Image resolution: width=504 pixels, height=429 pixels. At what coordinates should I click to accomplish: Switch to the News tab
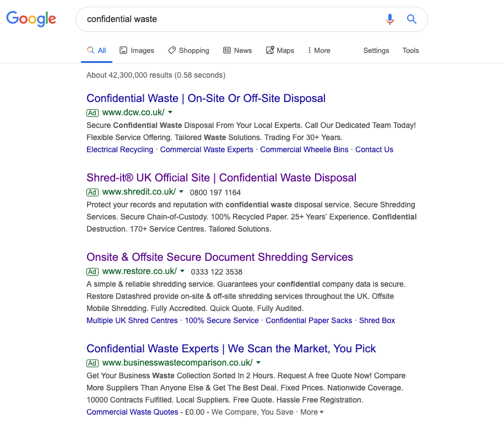237,51
